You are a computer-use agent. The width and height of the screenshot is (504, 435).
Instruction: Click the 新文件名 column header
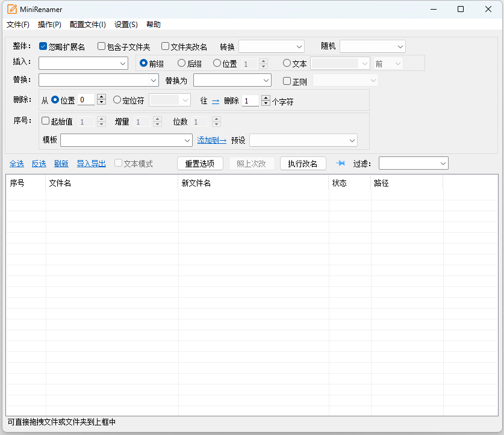tap(254, 183)
